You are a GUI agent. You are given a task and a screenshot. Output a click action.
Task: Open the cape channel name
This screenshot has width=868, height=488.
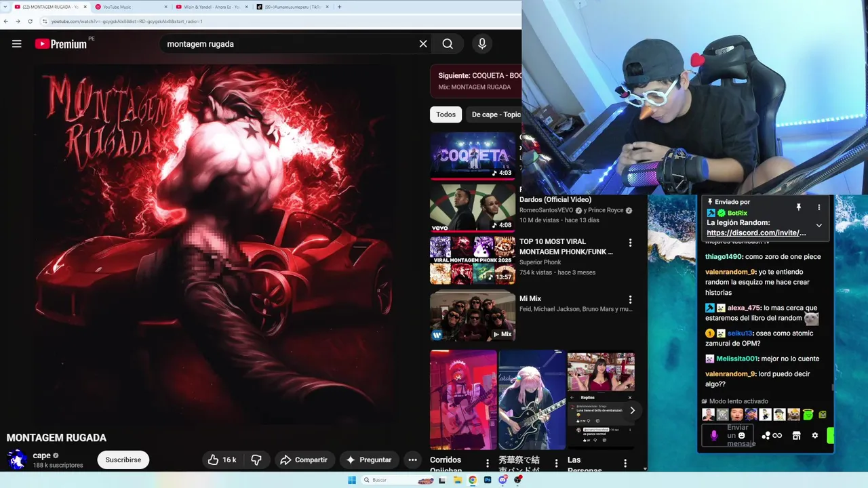tap(42, 455)
